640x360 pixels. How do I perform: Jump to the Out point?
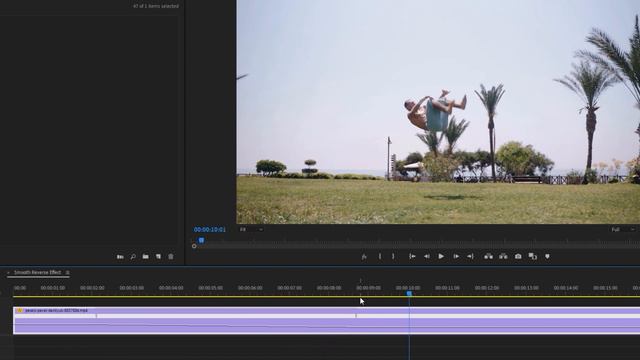click(x=470, y=256)
